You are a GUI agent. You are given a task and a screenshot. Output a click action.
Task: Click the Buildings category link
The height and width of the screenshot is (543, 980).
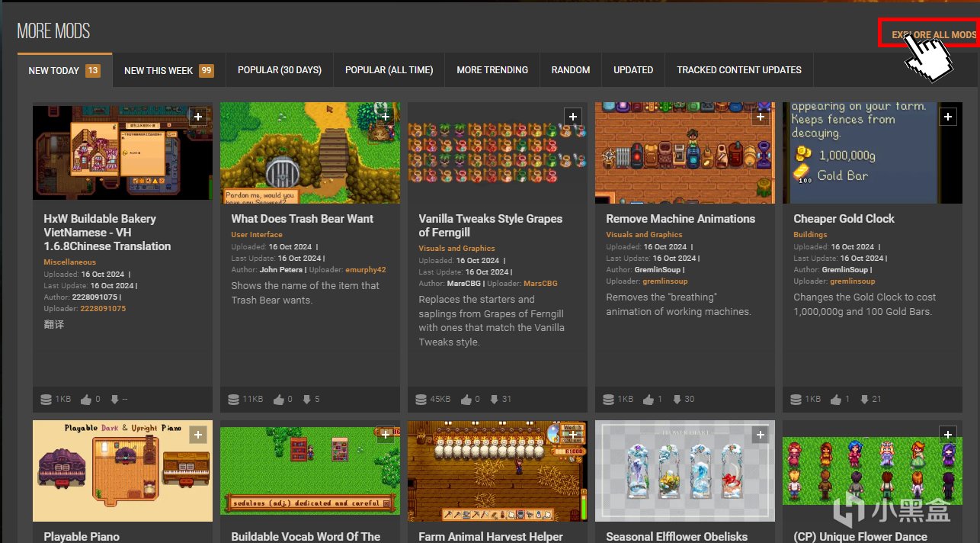[x=810, y=235]
